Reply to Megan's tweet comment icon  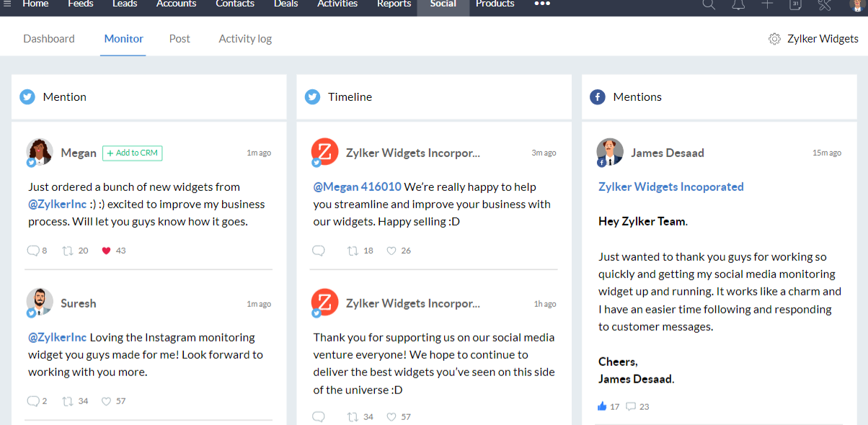(x=33, y=251)
